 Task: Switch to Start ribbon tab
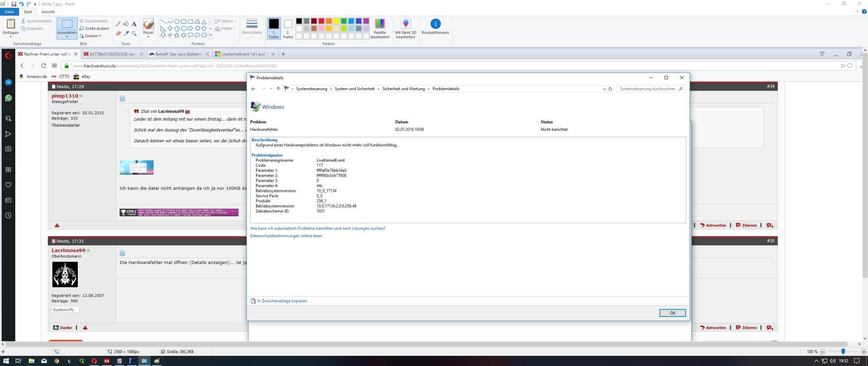[x=28, y=12]
